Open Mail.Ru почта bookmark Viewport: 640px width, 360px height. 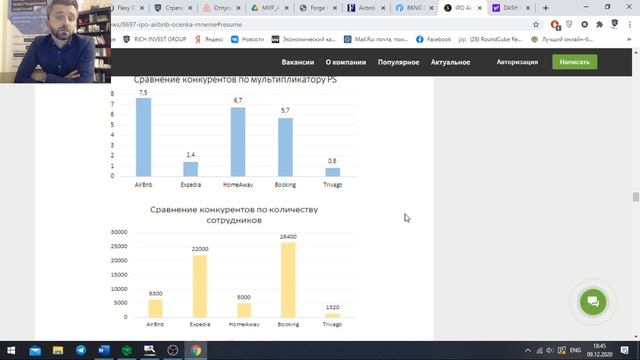coord(376,39)
